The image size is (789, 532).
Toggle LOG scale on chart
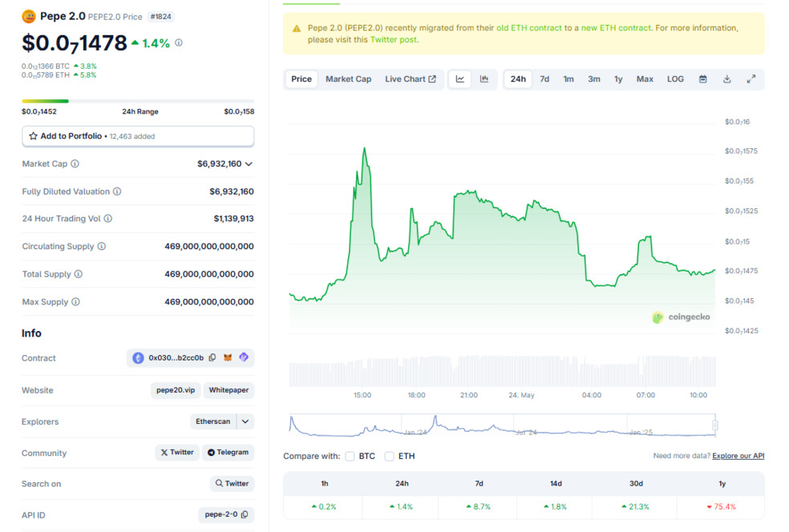tap(675, 79)
